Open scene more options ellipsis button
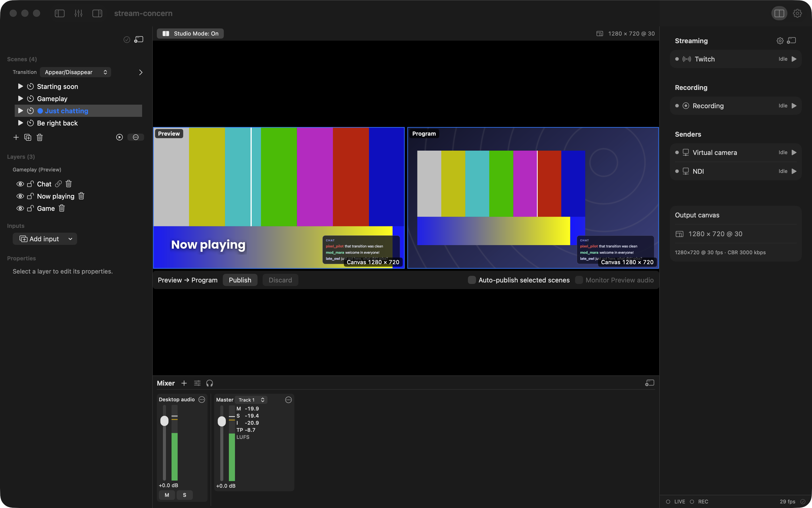 coord(136,137)
